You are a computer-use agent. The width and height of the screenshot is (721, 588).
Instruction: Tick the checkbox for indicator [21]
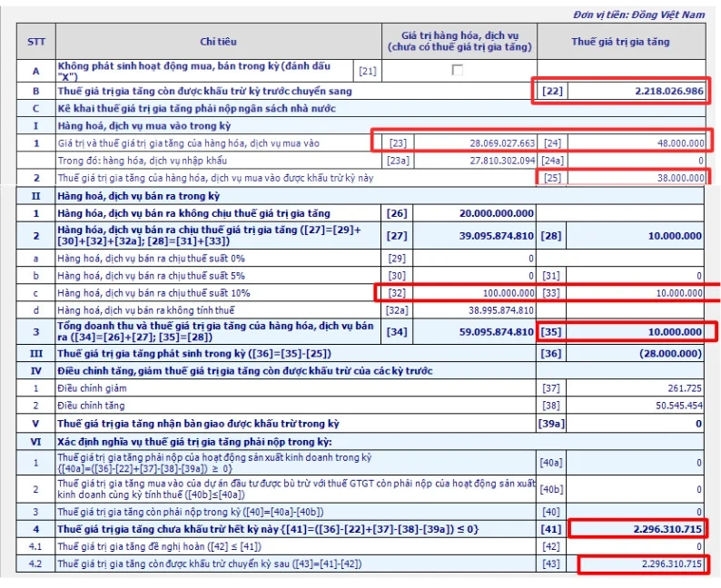pyautogui.click(x=458, y=71)
